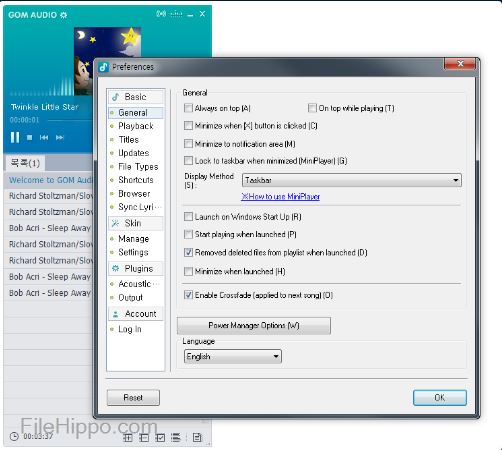Click the wand icon of Skin section
The width and height of the screenshot is (502, 450).
click(115, 223)
